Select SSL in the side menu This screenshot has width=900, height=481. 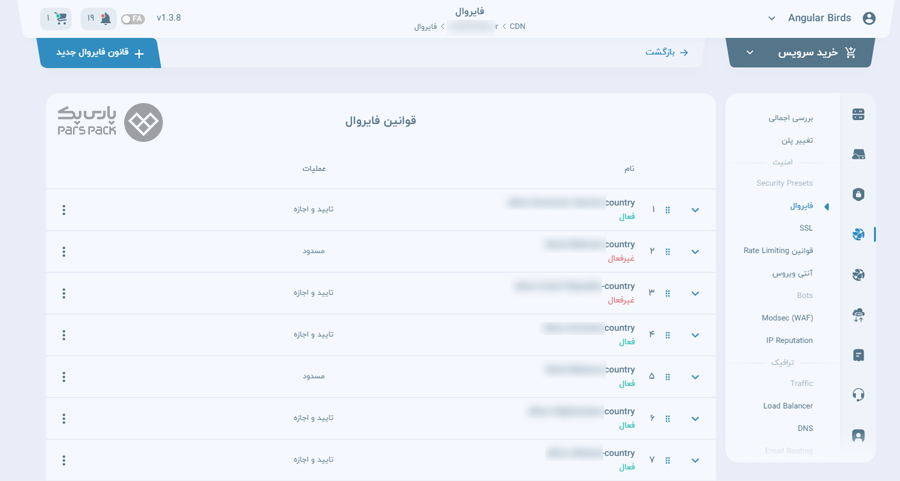coord(806,228)
